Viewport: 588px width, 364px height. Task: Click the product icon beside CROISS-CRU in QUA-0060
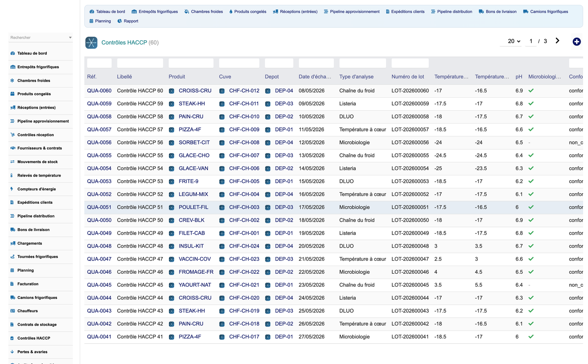click(x=172, y=91)
